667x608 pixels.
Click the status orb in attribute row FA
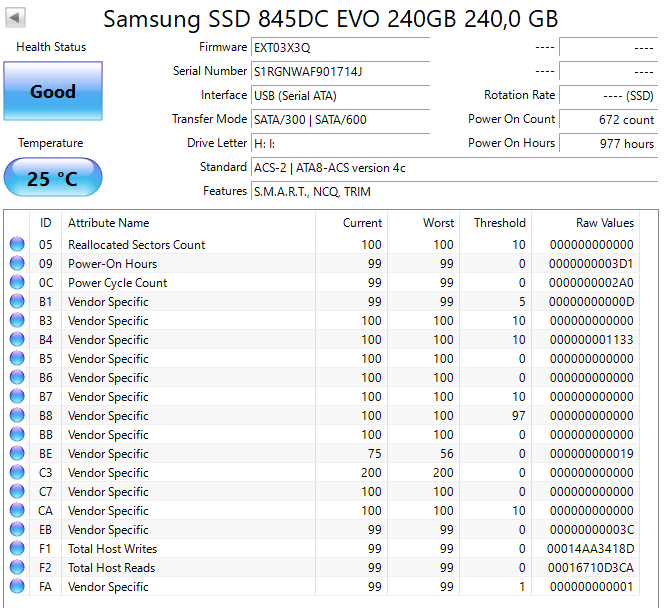(x=17, y=587)
